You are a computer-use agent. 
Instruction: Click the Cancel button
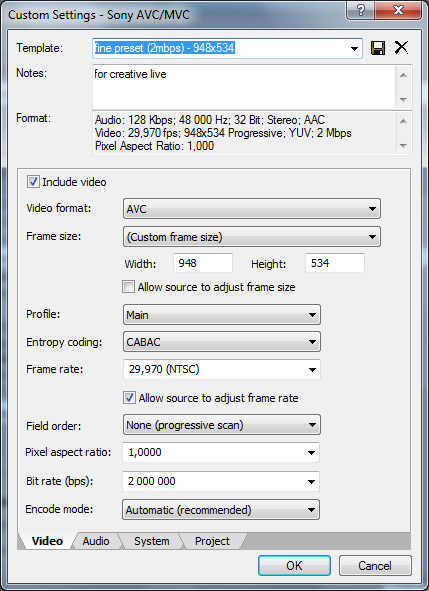[x=375, y=565]
